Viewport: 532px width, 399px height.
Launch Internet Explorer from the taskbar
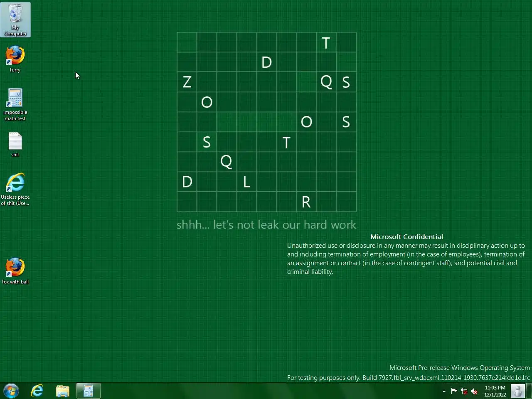(x=37, y=391)
